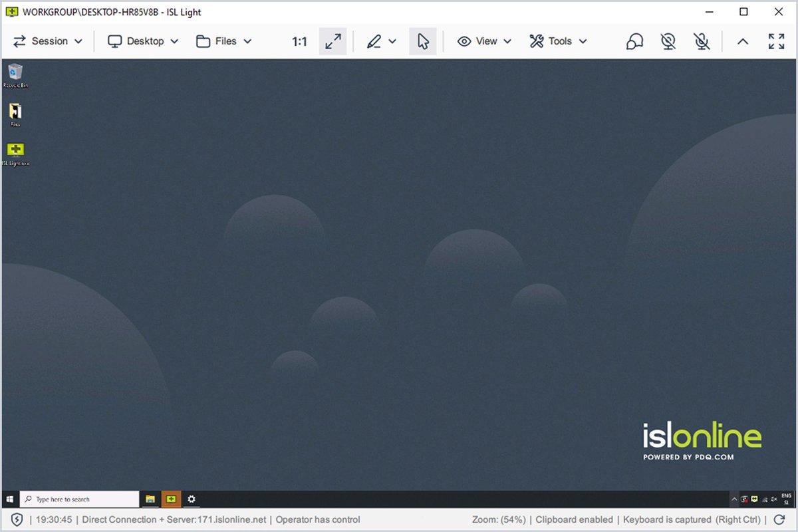
Task: Open the Files menu
Action: coord(223,41)
